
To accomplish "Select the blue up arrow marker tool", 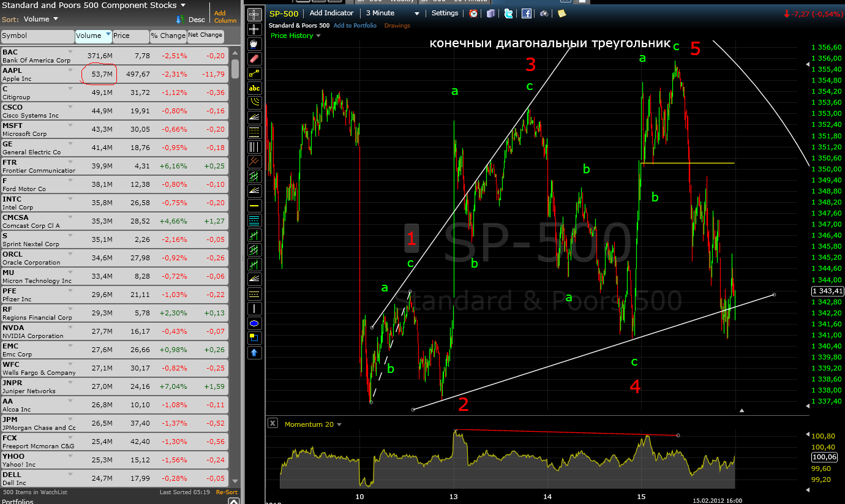I will 255,352.
